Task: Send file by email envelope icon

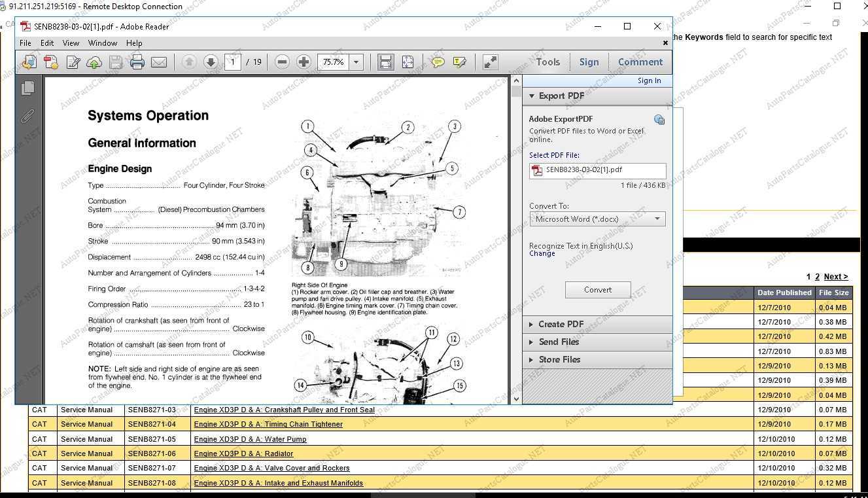Action: coord(159,62)
